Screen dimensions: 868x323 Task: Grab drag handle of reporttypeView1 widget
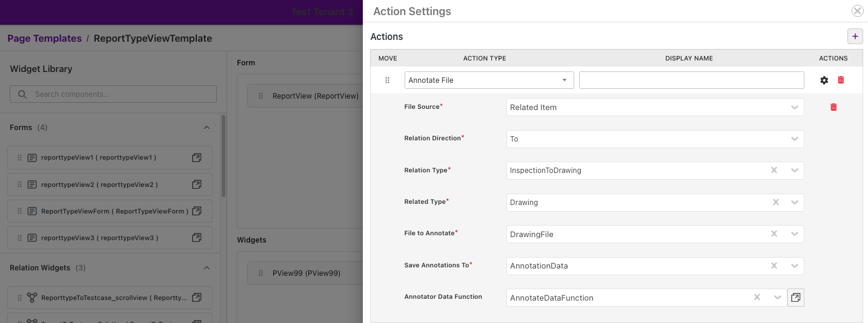(x=19, y=157)
